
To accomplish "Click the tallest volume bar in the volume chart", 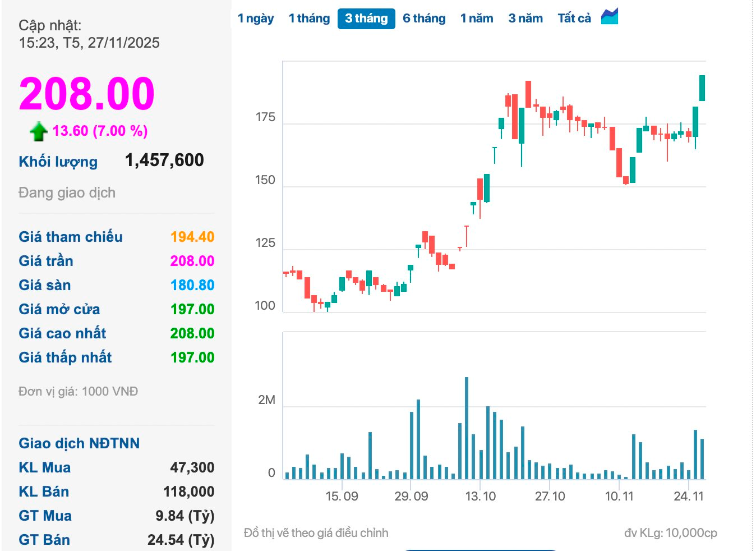I will (467, 428).
